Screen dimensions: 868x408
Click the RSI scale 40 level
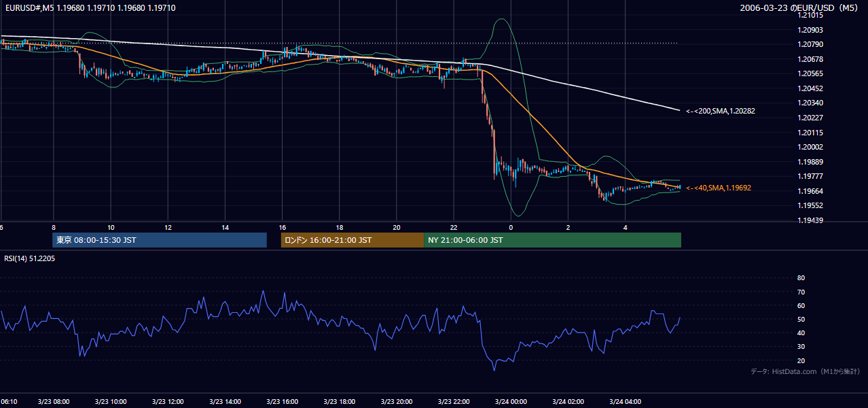801,333
